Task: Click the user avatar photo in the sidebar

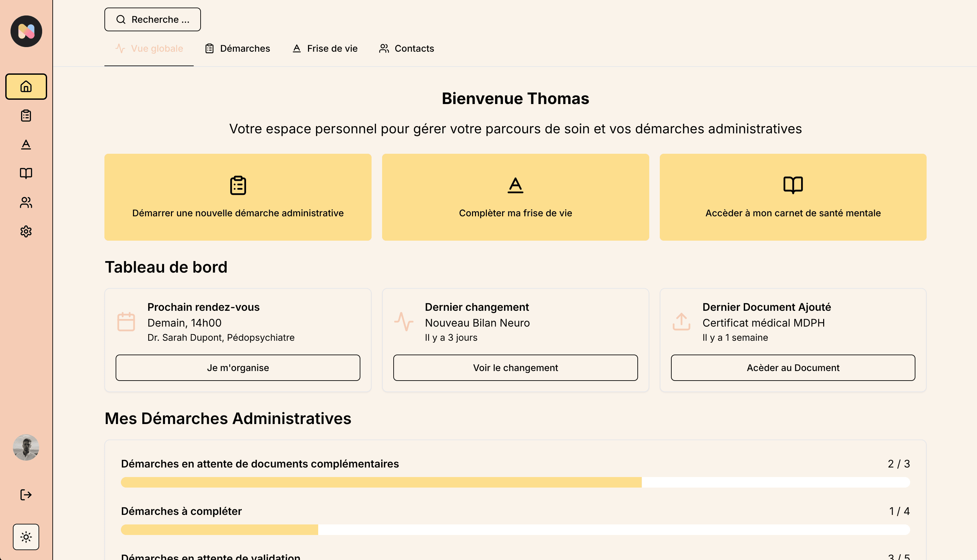Action: point(26,447)
